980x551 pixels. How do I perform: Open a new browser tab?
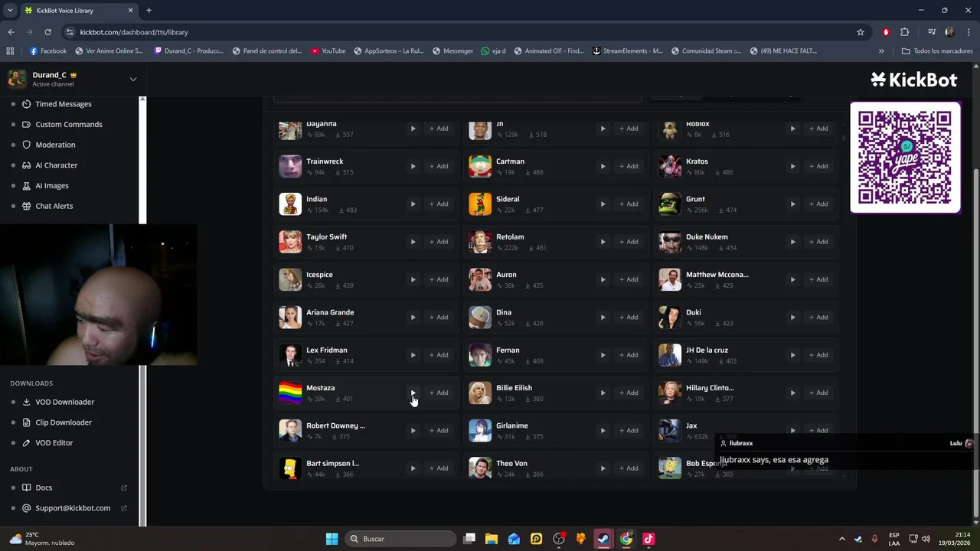point(149,11)
